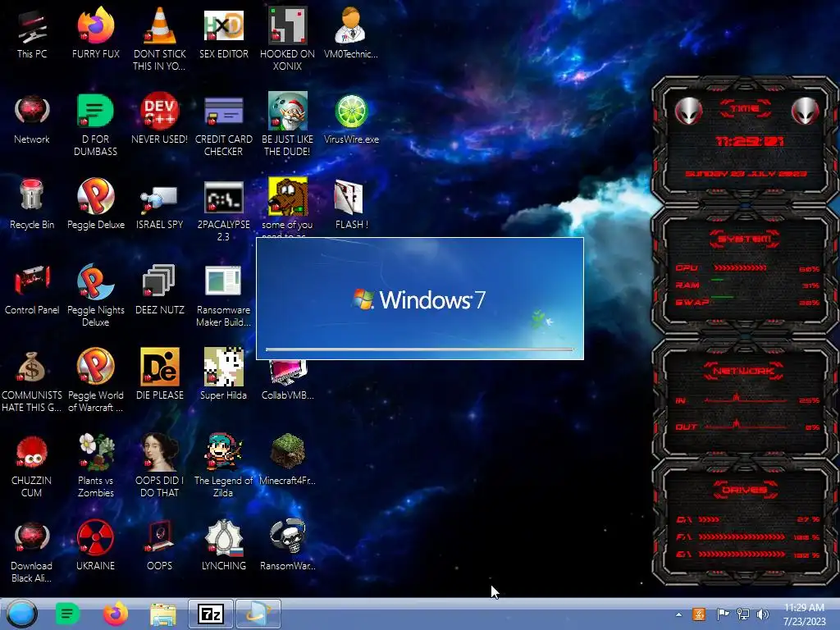
Task: Switch to the 7-Zip taskbar window
Action: pos(211,614)
